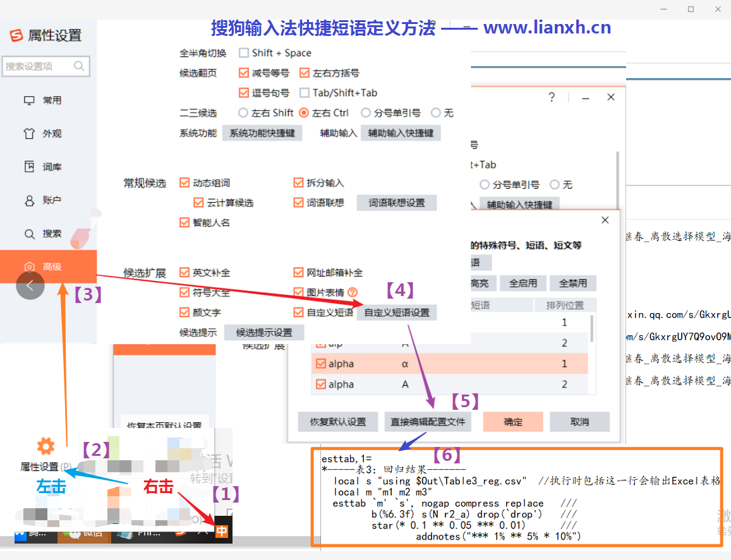Click the 全启用 button
Screen dimensions: 731x560
click(523, 283)
